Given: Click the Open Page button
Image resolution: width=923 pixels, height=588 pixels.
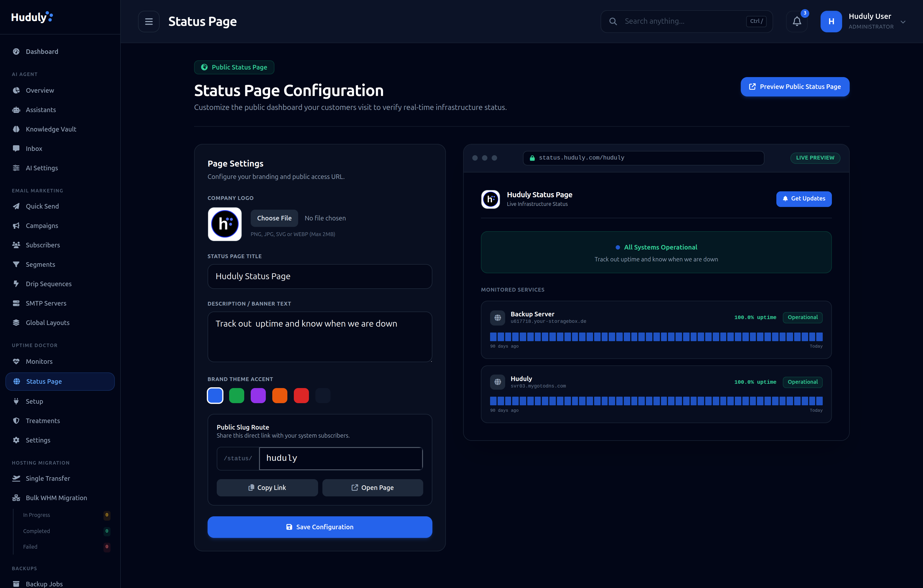Looking at the screenshot, I should click(x=373, y=488).
